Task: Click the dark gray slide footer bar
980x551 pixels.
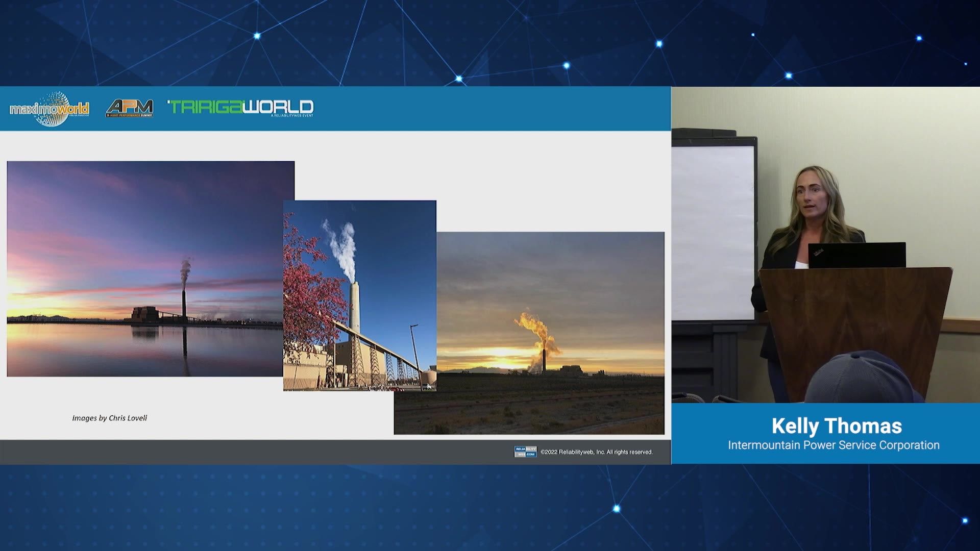Action: pyautogui.click(x=255, y=452)
